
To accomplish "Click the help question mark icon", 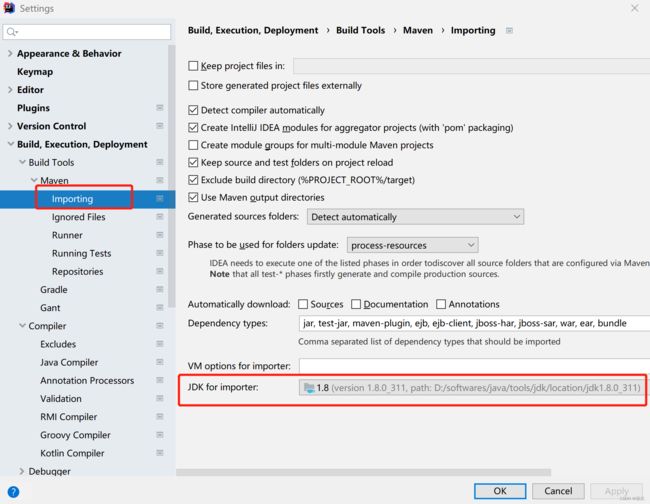I will tap(13, 492).
